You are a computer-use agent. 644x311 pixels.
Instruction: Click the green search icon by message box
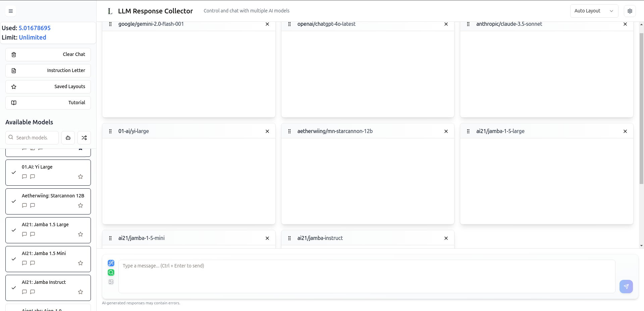point(111,272)
